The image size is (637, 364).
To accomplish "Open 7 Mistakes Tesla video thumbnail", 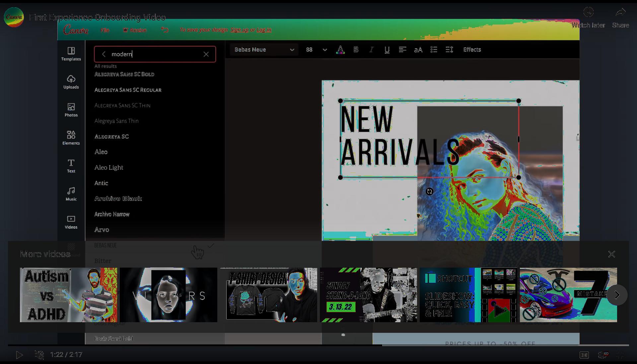I will click(x=568, y=295).
